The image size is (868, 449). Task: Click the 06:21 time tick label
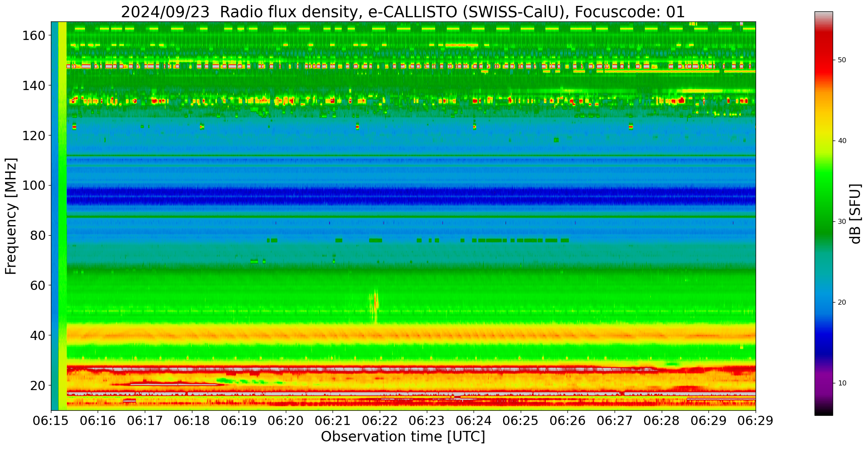[x=333, y=420]
